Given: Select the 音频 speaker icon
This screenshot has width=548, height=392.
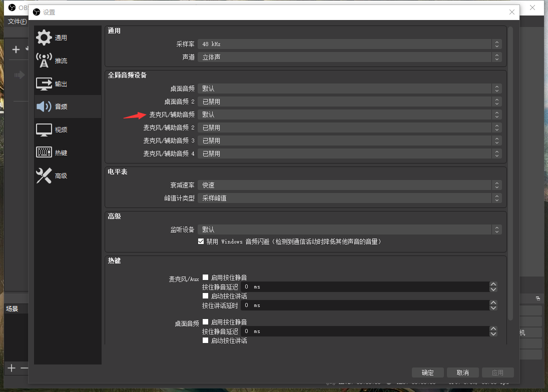Looking at the screenshot, I should click(44, 106).
